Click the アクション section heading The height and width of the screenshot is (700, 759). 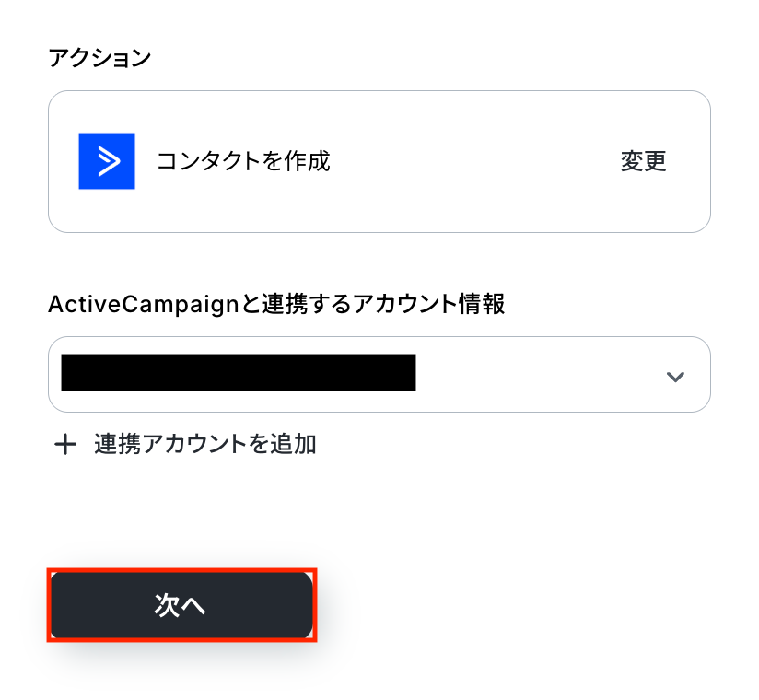99,58
